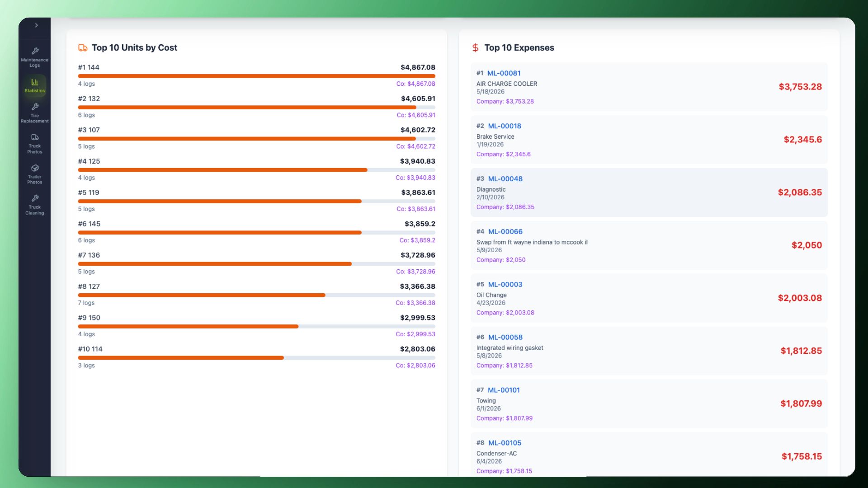Open expense link ML-00018
This screenshot has width=868, height=488.
(505, 126)
